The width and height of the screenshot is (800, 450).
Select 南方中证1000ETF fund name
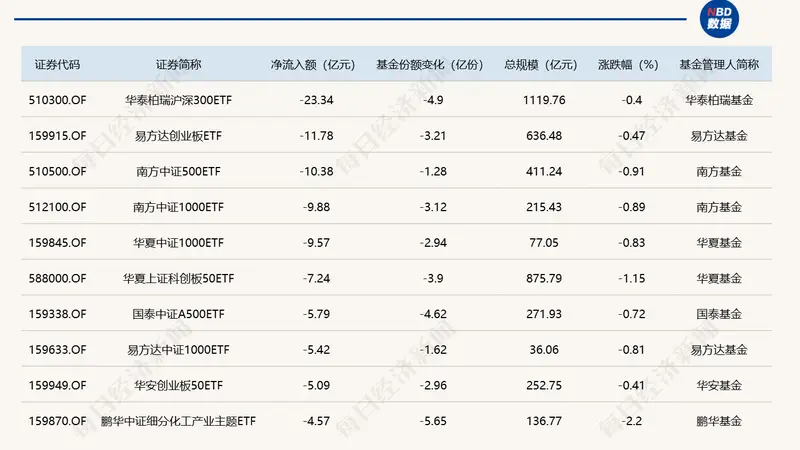tap(178, 207)
